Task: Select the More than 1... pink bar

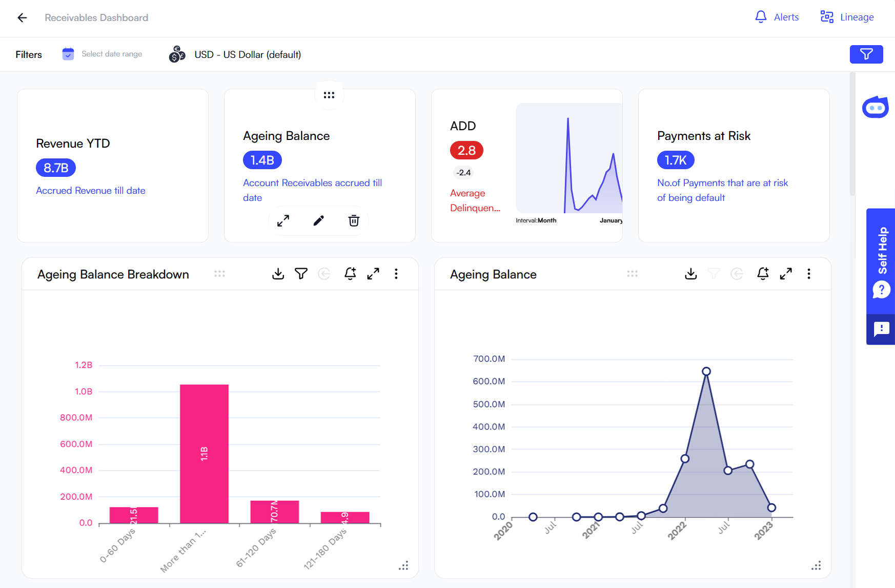Action: (x=204, y=454)
